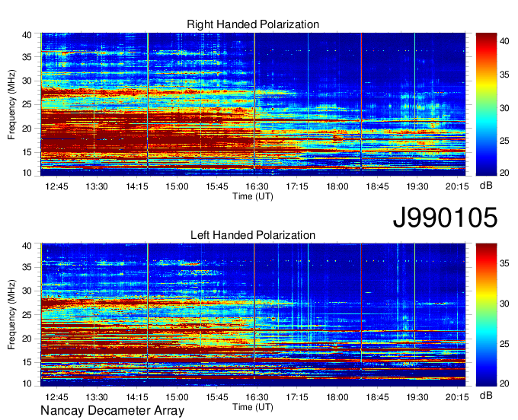Select the J990105 observation label

point(445,218)
